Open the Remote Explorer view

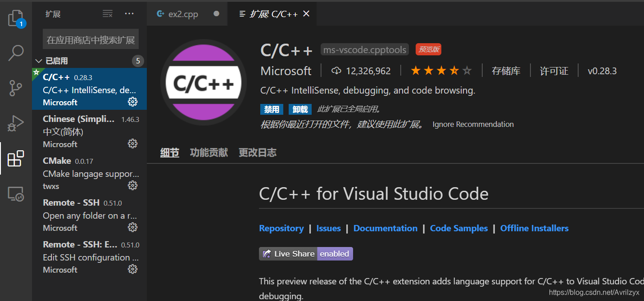click(x=16, y=193)
